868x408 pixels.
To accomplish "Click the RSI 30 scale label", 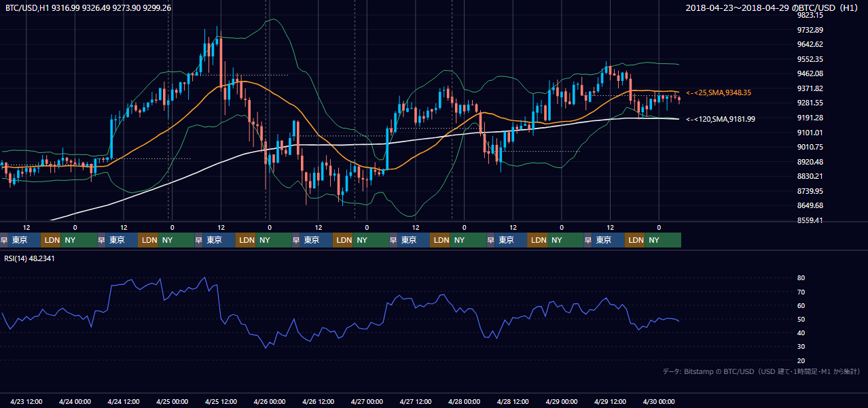I will click(801, 347).
